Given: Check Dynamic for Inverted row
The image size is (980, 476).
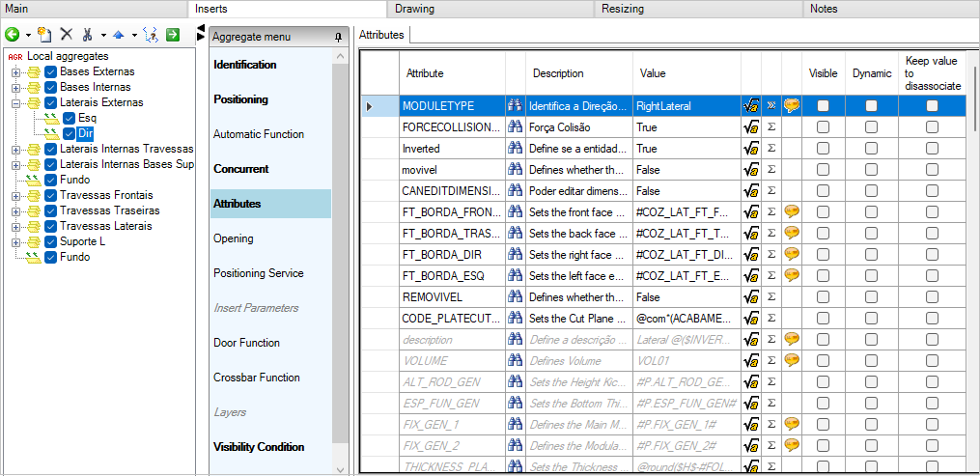Looking at the screenshot, I should [871, 149].
